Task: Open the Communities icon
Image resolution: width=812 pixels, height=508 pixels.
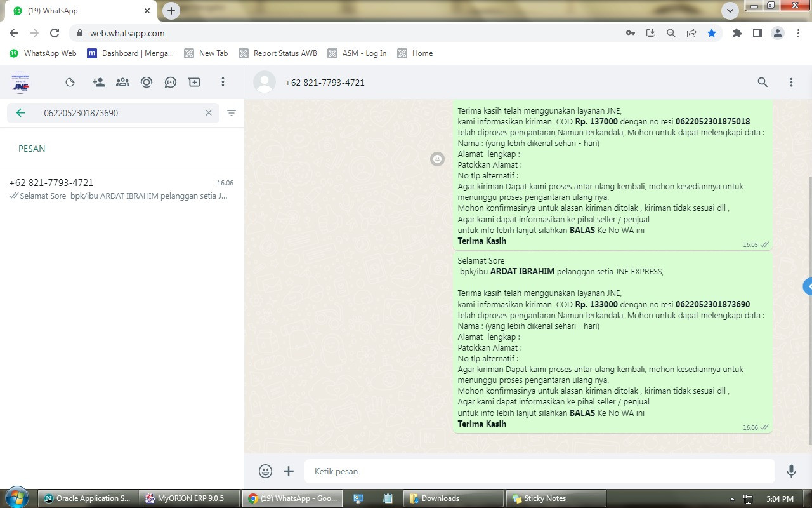Action: (122, 83)
